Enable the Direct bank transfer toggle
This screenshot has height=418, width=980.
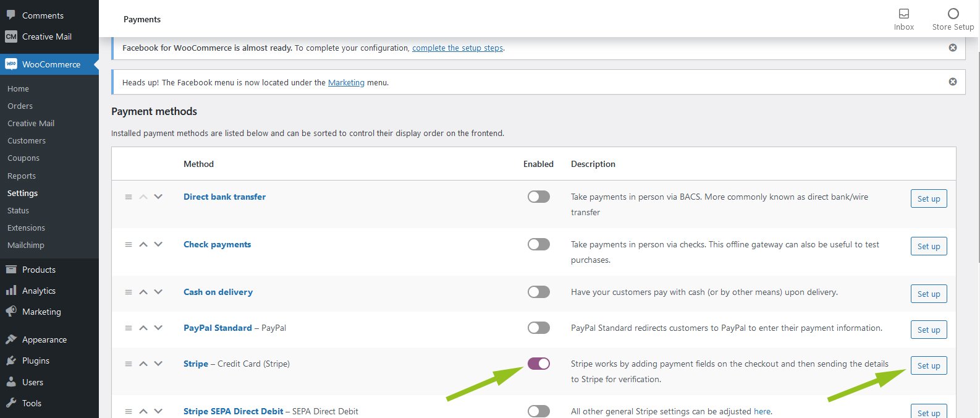(538, 197)
